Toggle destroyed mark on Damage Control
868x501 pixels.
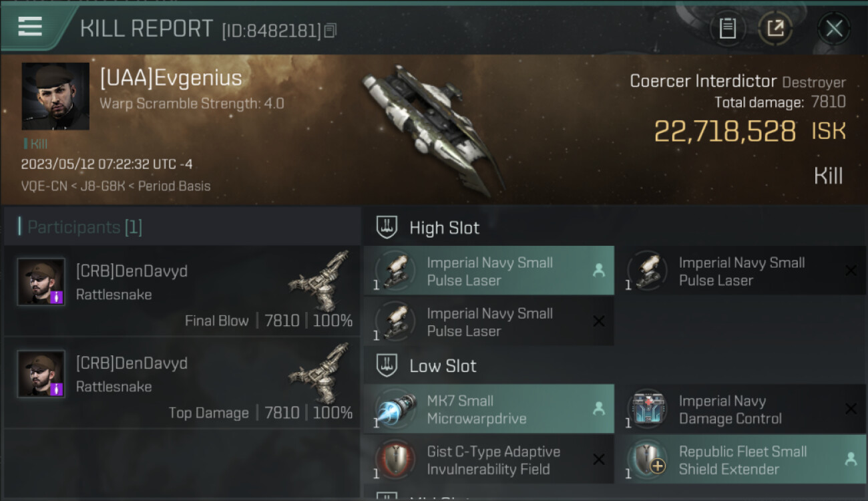pos(851,409)
